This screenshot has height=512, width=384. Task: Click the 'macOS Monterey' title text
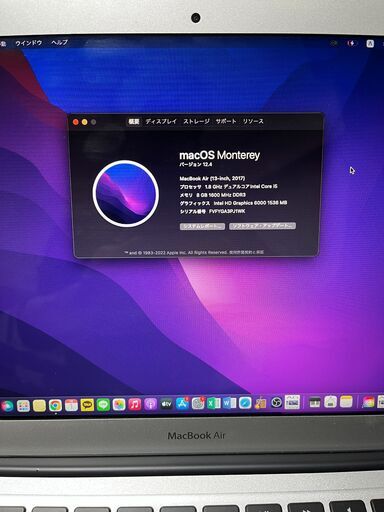coord(220,155)
